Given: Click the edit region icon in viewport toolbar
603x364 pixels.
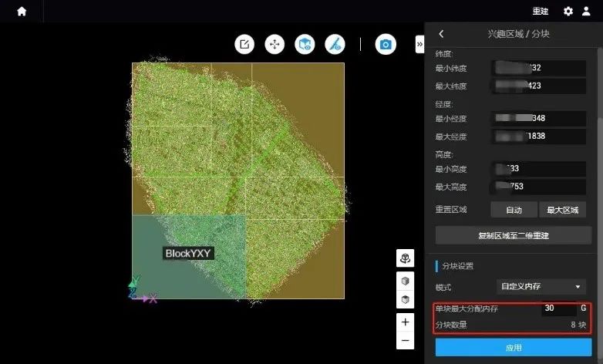Looking at the screenshot, I should tap(244, 44).
